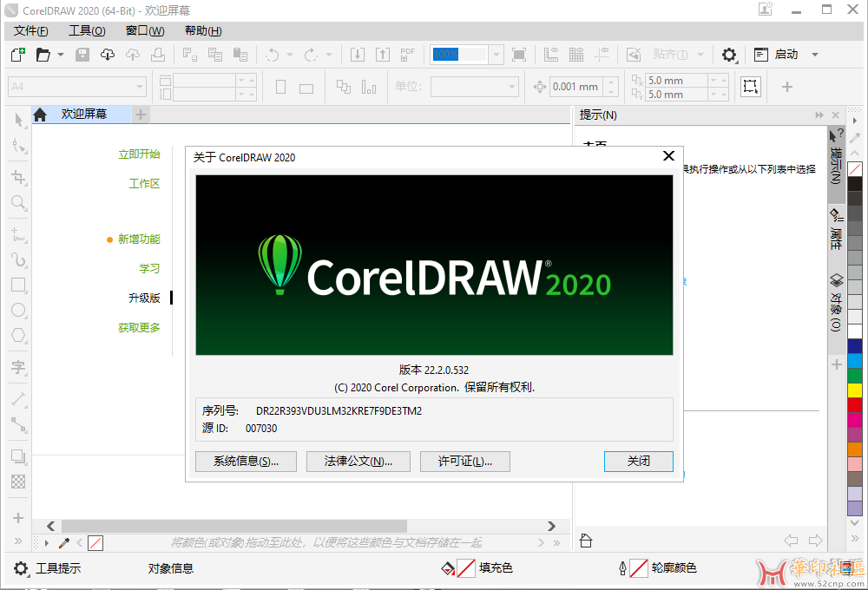Click the 系统信息(S)... button
Image resolution: width=868 pixels, height=590 pixels.
[246, 461]
